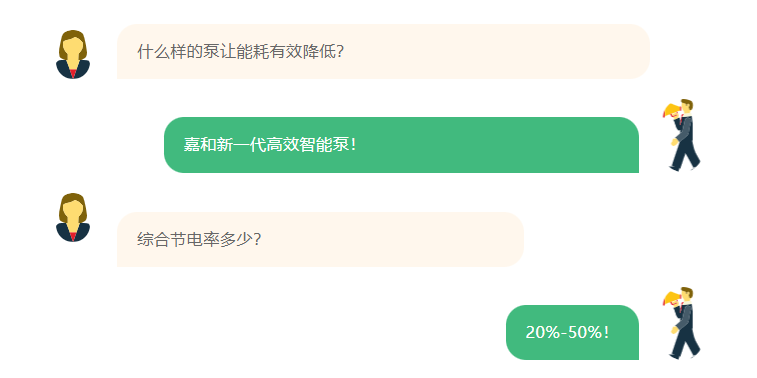Click the exclamation mark after 智能泵

point(354,145)
